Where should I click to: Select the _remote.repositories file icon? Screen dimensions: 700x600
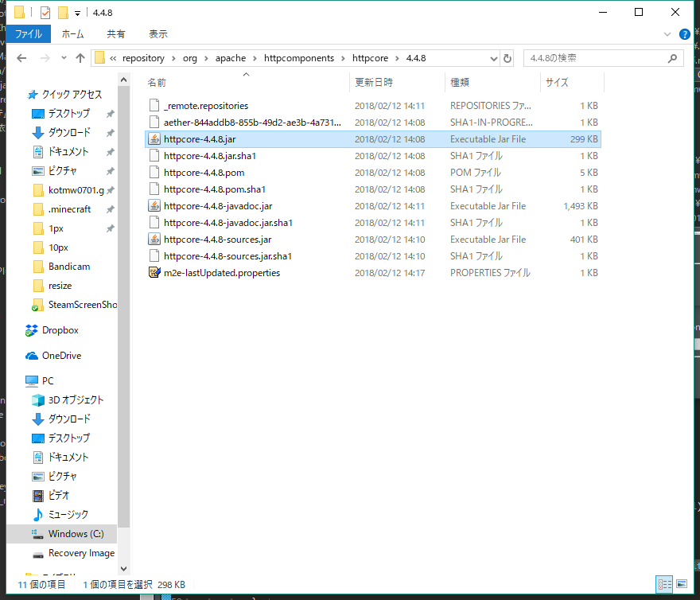[x=154, y=105]
